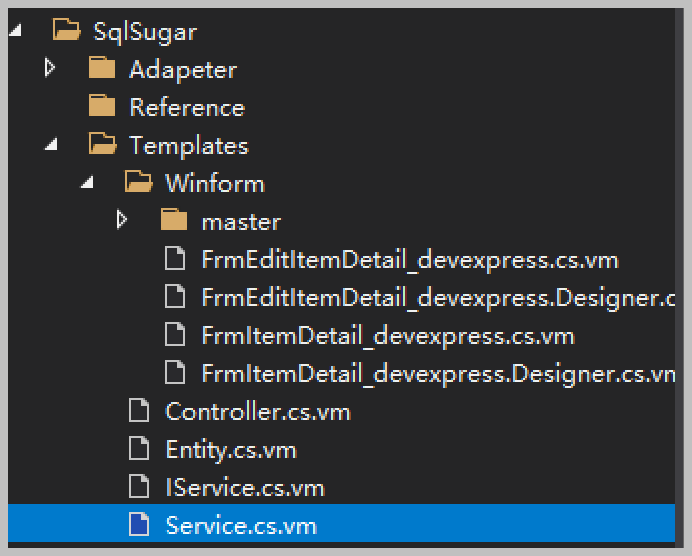Expand the Adapeter folder arrow
Viewport: 692px width, 556px height.
click(50, 69)
